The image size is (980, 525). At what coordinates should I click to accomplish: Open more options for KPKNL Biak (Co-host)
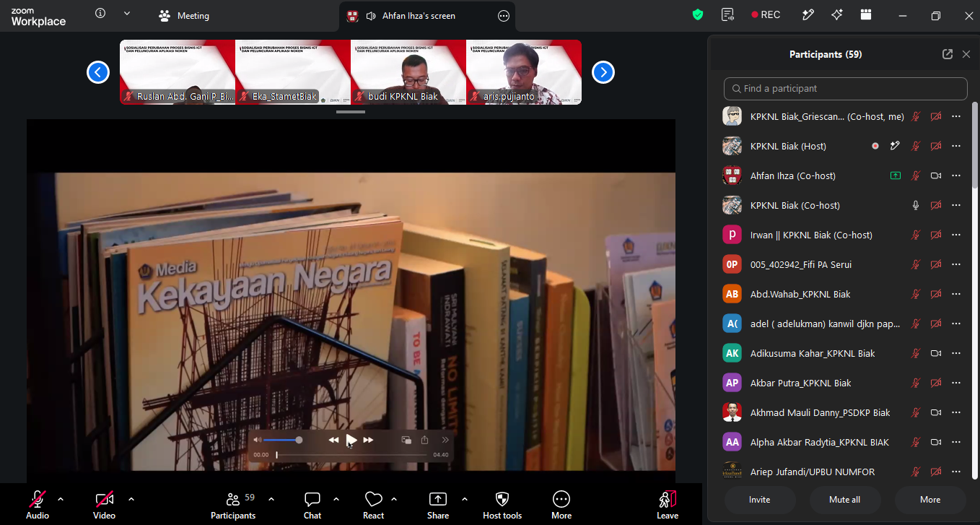tap(956, 205)
